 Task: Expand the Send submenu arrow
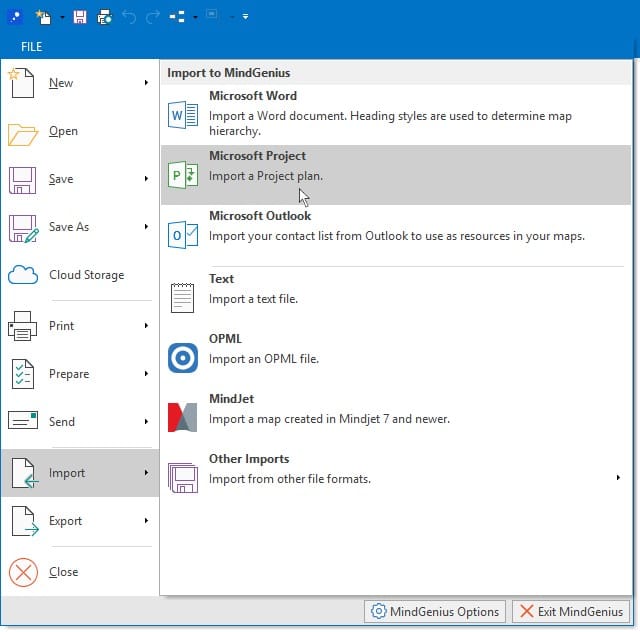click(146, 421)
